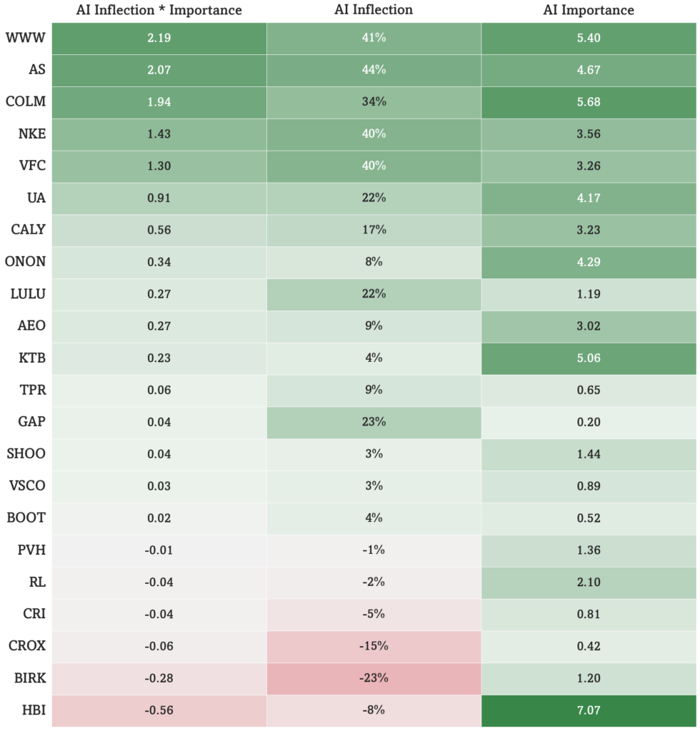The width and height of the screenshot is (700, 731).
Task: Click the COLM row label
Action: (x=26, y=101)
